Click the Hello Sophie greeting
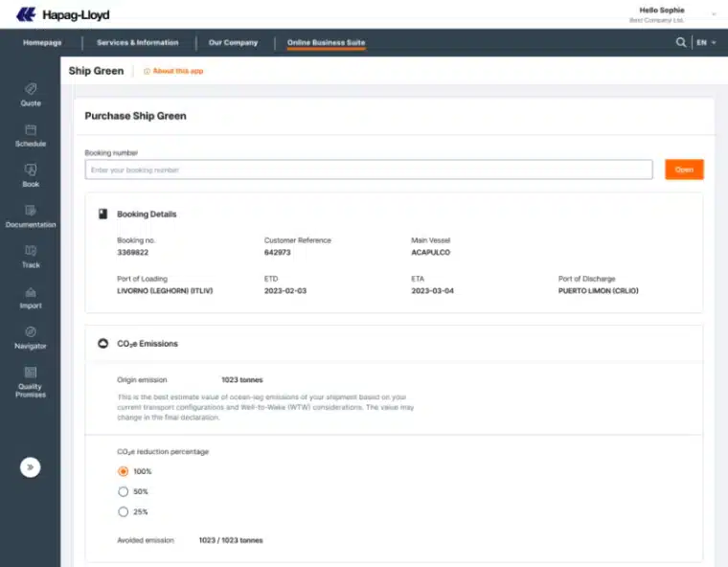 coord(662,10)
